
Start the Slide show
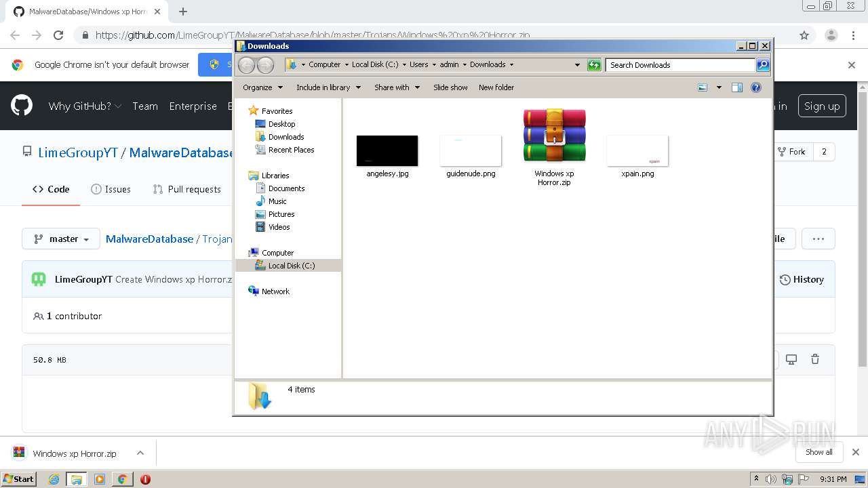pyautogui.click(x=450, y=87)
